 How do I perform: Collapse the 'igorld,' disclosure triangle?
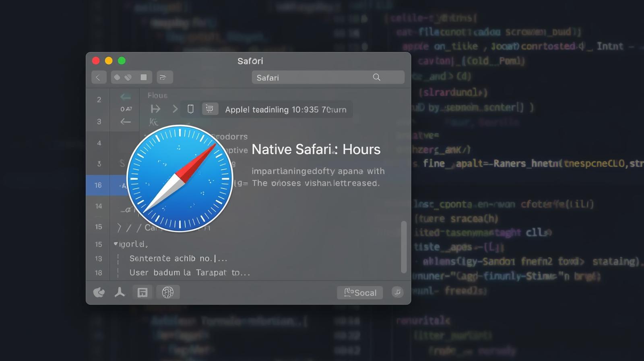point(116,244)
